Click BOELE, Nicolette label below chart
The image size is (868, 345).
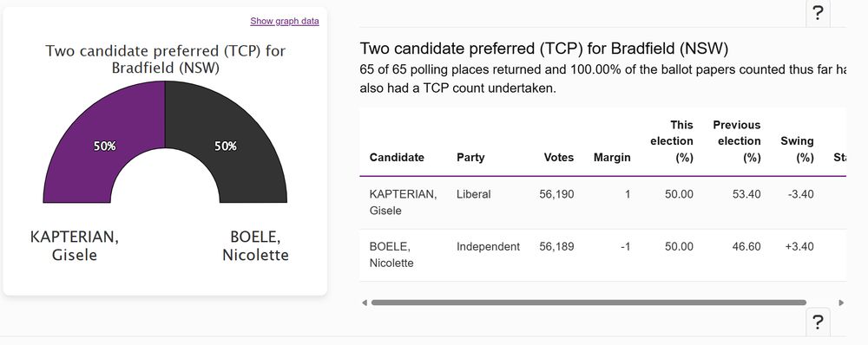pos(255,245)
